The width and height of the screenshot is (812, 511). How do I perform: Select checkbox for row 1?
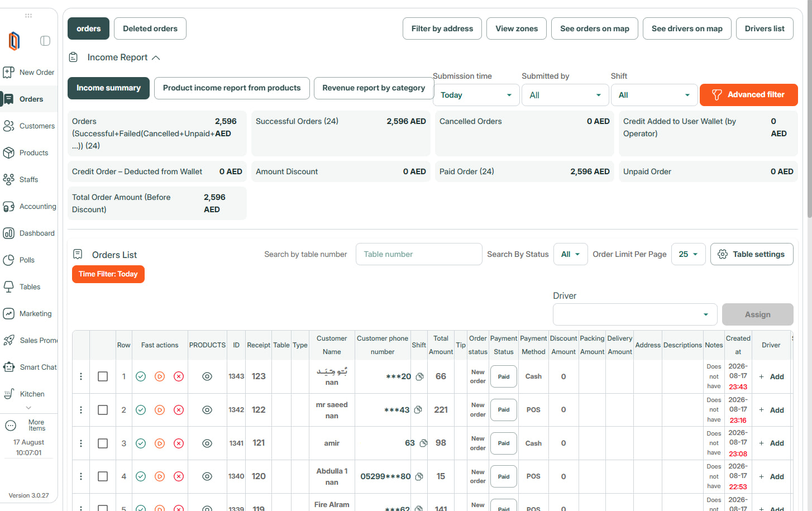(x=103, y=376)
